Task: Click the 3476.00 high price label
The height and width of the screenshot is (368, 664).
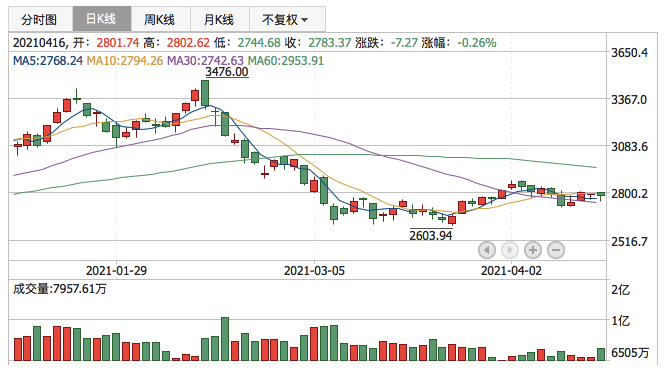Action: pyautogui.click(x=227, y=72)
